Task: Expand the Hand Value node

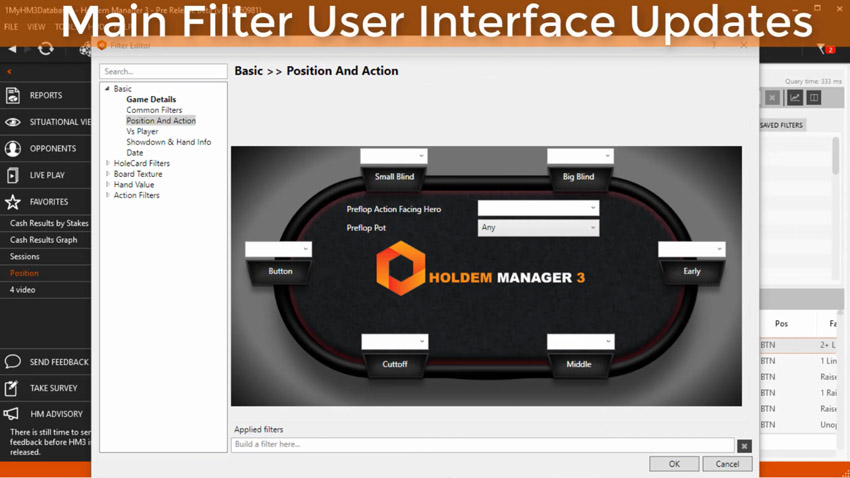Action: point(108,184)
